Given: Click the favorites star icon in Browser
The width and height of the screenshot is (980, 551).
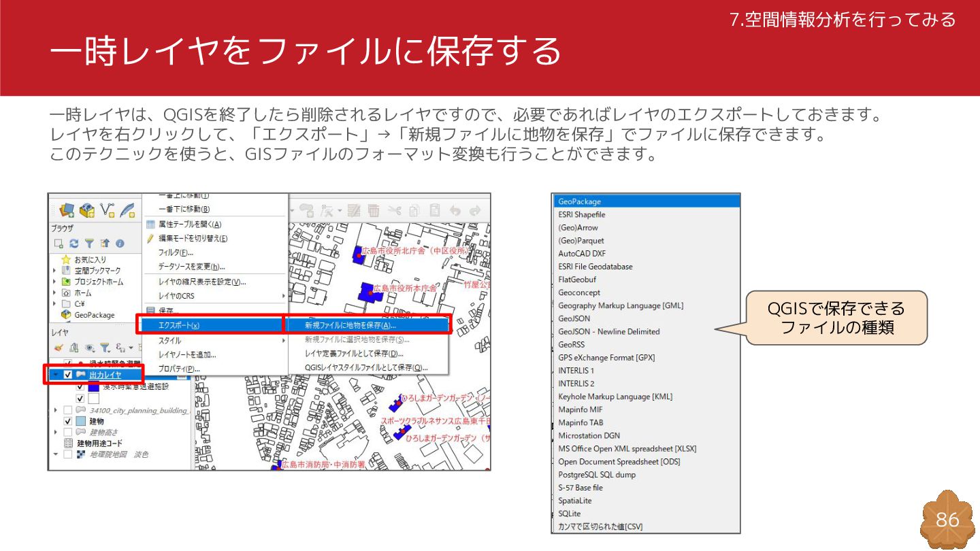Looking at the screenshot, I should pos(66,259).
